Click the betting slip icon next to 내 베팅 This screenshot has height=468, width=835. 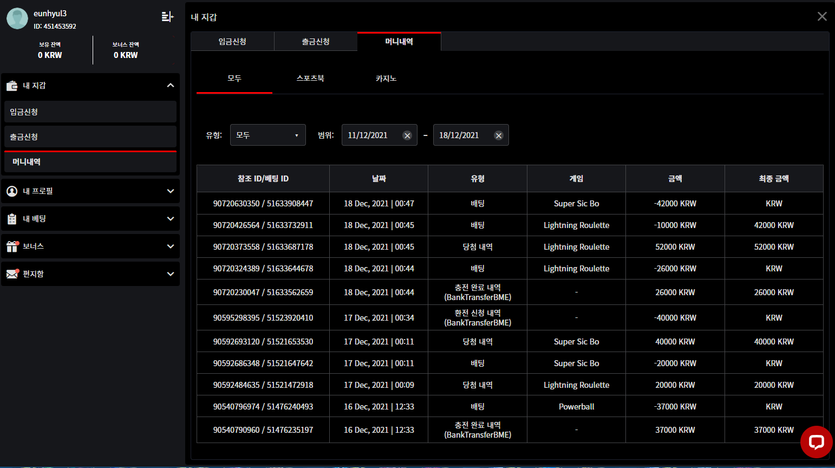(x=12, y=219)
